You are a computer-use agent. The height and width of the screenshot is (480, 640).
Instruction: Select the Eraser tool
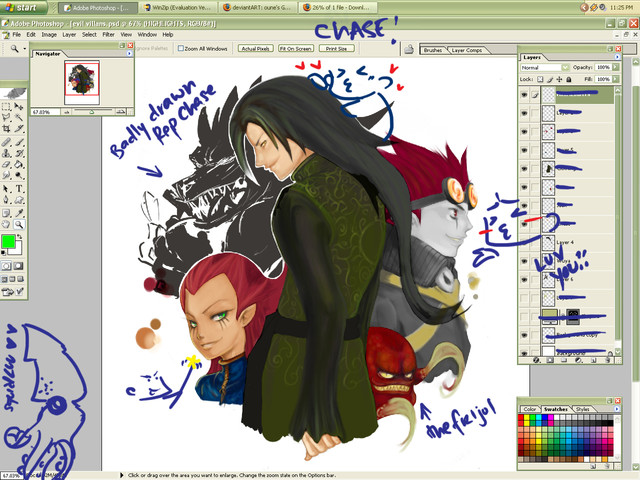coord(6,164)
